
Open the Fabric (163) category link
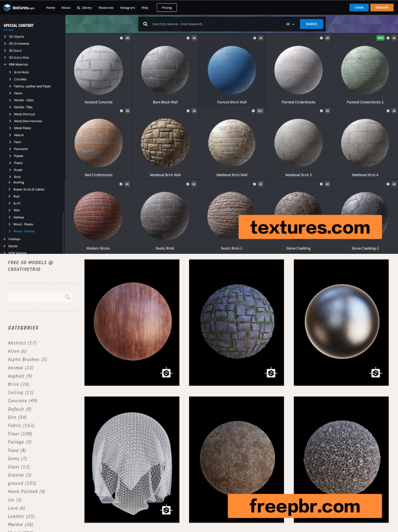coord(21,426)
